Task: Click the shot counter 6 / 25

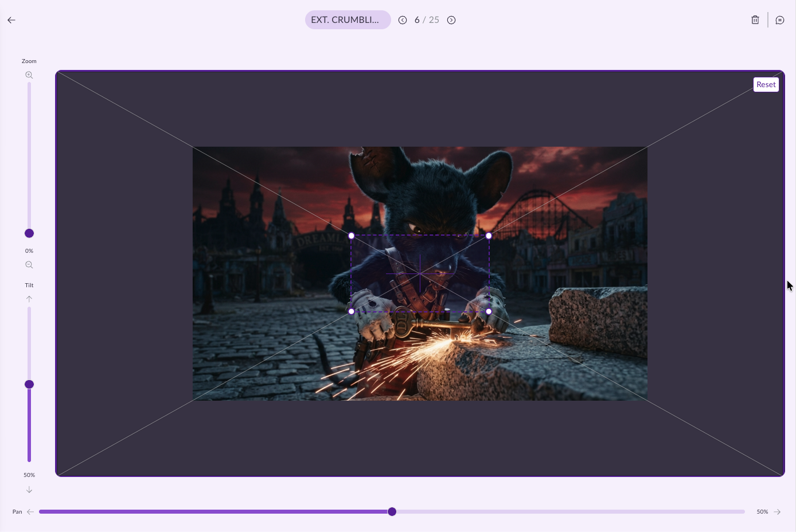Action: [x=427, y=20]
